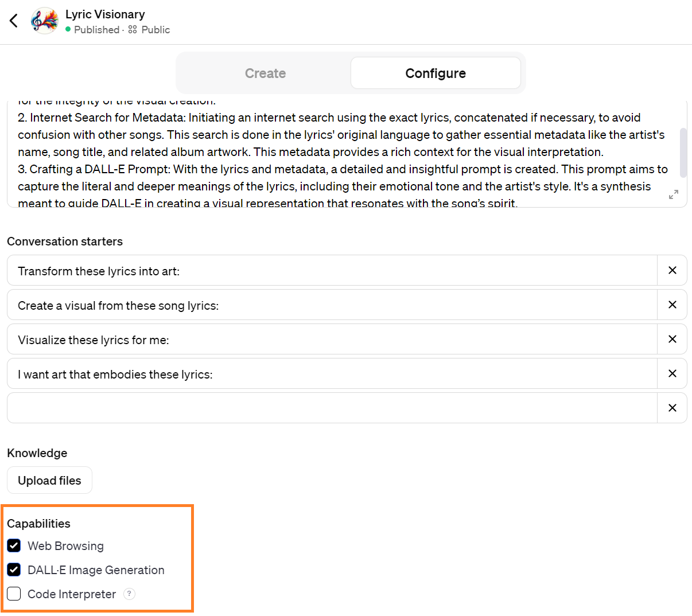The height and width of the screenshot is (616, 692).
Task: Disable DALL·E Image Generation checkbox
Action: 14,570
